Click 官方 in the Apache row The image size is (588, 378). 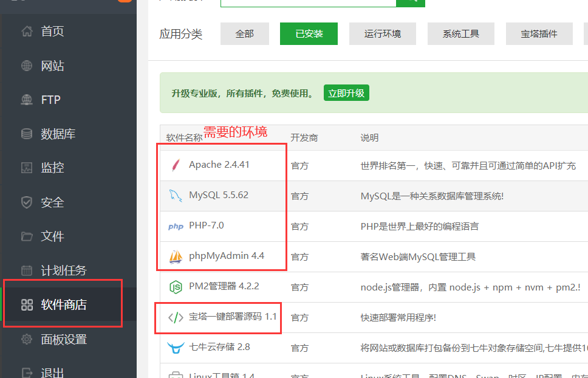(x=299, y=166)
